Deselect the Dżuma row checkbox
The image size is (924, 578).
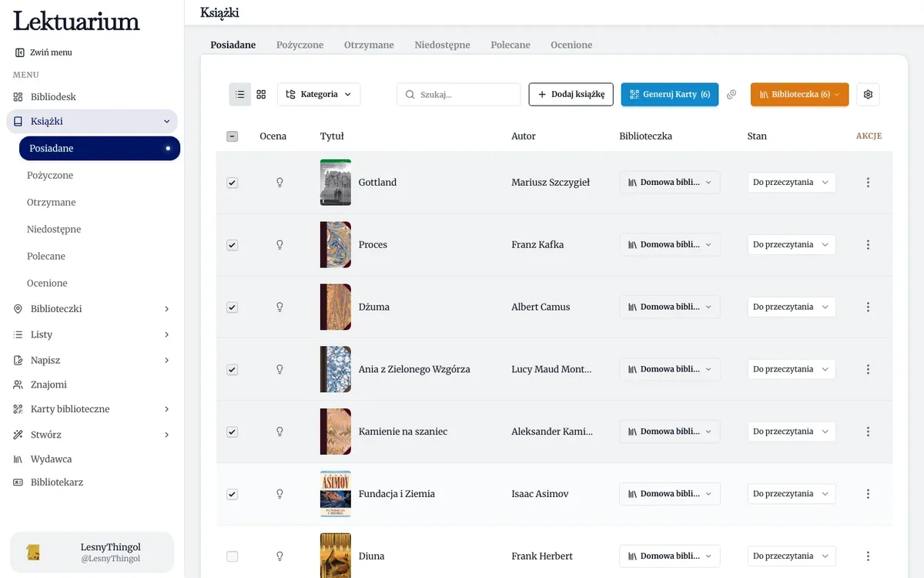pos(233,307)
